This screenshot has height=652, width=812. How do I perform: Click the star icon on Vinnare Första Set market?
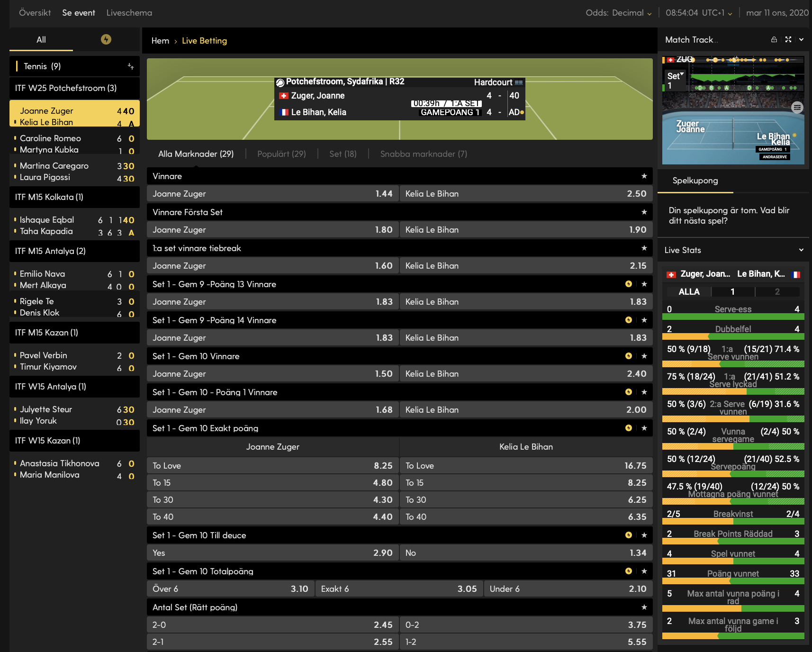[644, 212]
